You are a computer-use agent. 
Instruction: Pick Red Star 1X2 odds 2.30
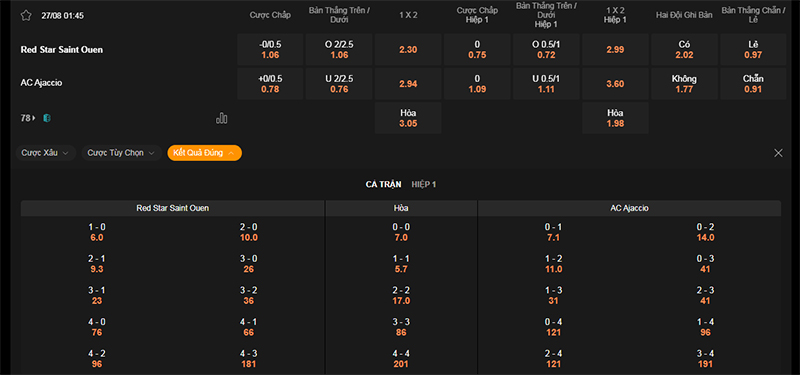click(x=408, y=49)
